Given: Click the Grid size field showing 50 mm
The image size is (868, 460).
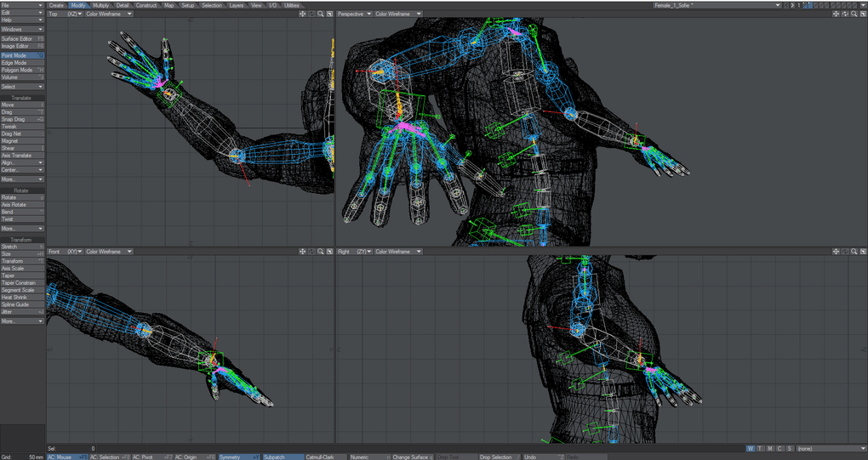Looking at the screenshot, I should (34, 457).
